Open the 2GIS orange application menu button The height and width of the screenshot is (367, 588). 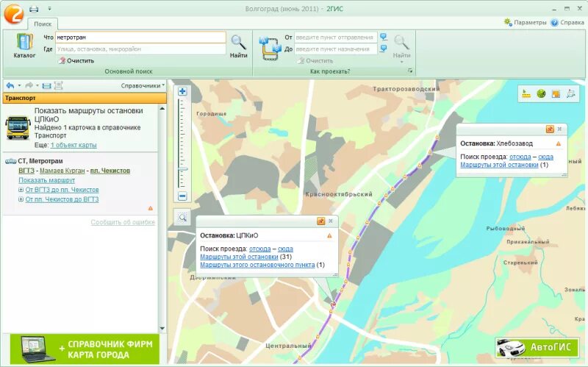tap(13, 13)
